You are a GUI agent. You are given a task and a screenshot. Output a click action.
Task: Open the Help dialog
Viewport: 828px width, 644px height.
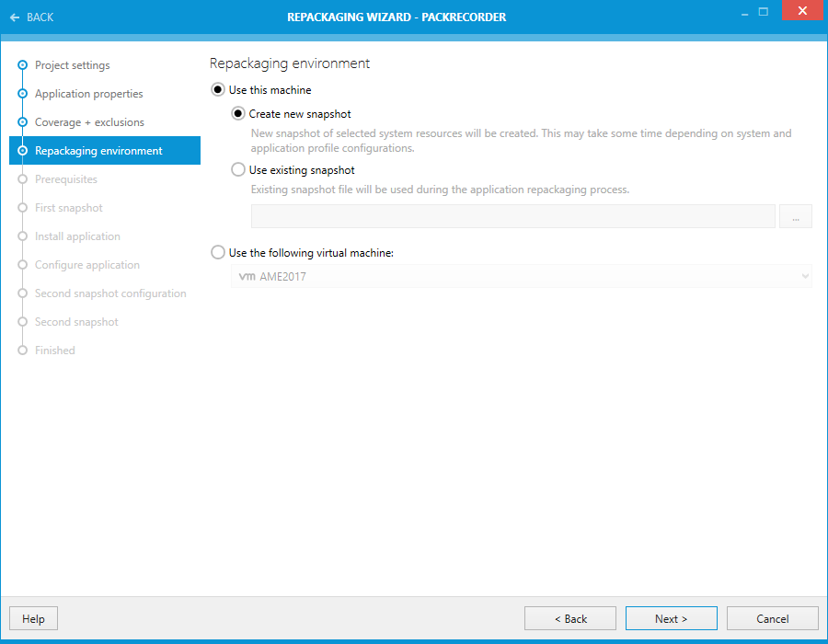[x=33, y=618]
